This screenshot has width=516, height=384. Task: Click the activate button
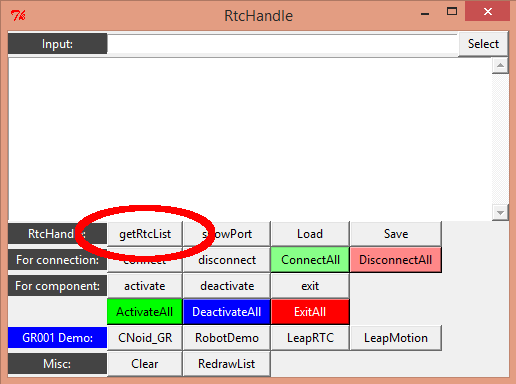click(x=145, y=286)
